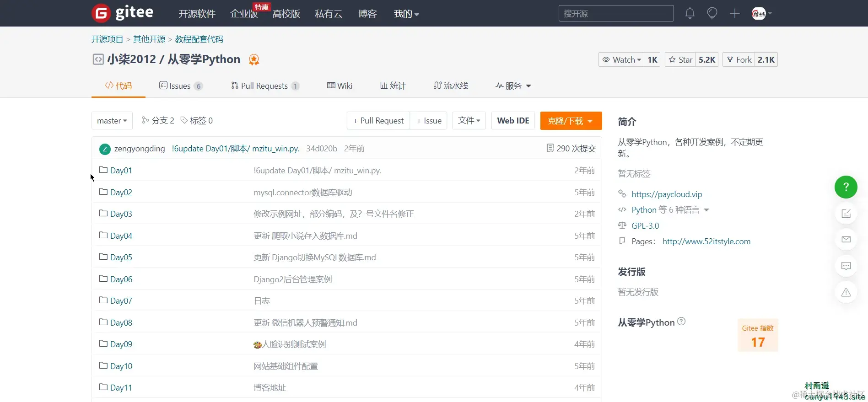Open the Web IDE button

click(x=513, y=121)
